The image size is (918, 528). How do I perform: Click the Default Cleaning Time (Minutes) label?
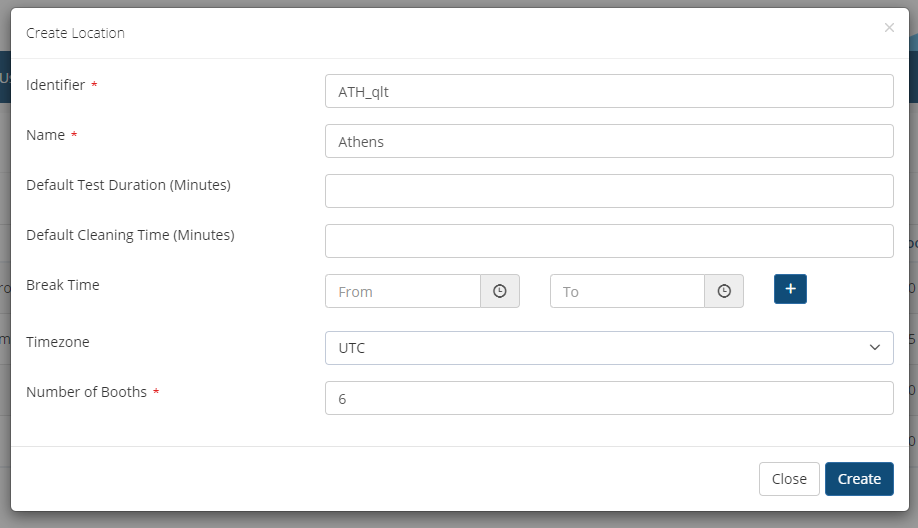tap(130, 235)
